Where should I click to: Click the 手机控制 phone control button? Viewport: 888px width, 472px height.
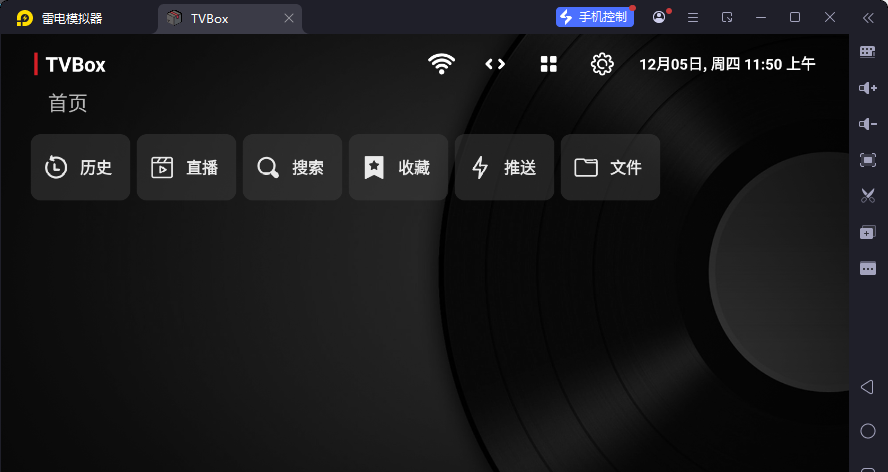tap(595, 17)
